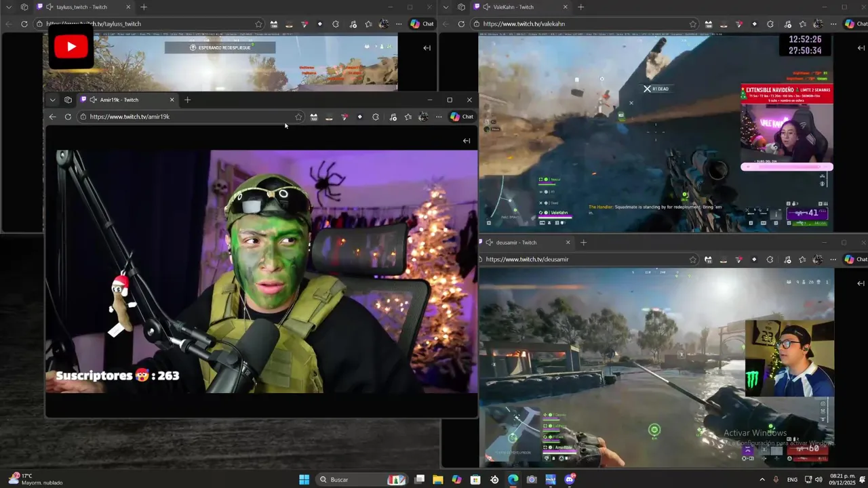Viewport: 868px width, 488px height.
Task: Expand tab search chevron in ValeKahn window
Action: click(x=446, y=7)
